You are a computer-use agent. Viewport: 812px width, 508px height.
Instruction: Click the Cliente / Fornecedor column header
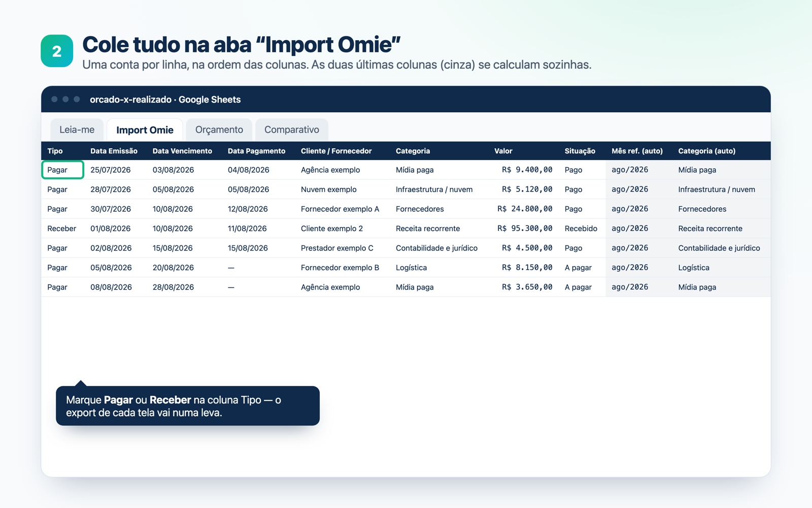coord(336,151)
